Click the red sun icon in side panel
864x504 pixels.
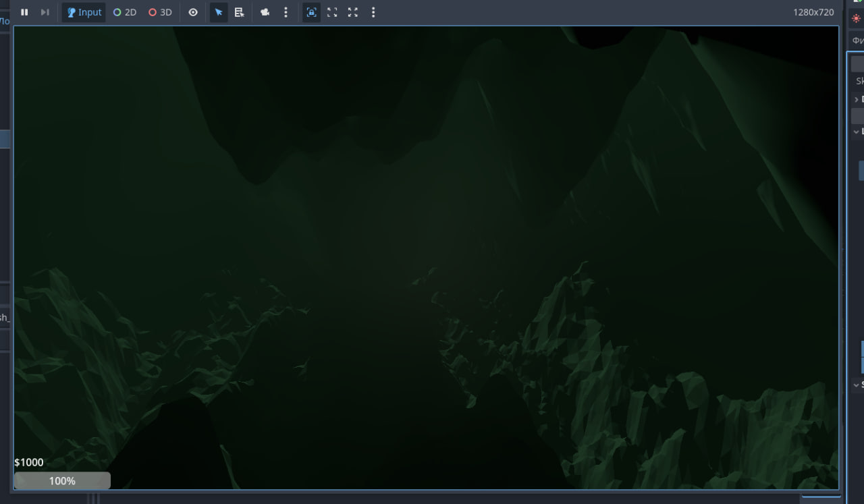click(x=857, y=18)
